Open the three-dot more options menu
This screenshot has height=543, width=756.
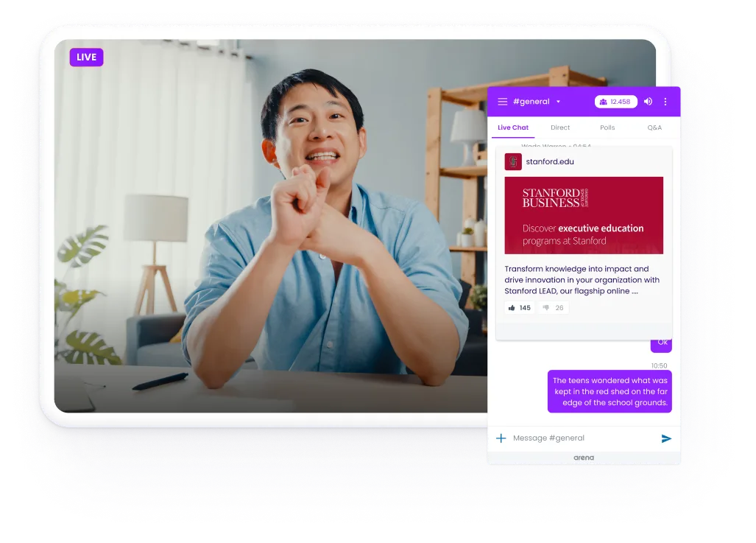coord(665,102)
